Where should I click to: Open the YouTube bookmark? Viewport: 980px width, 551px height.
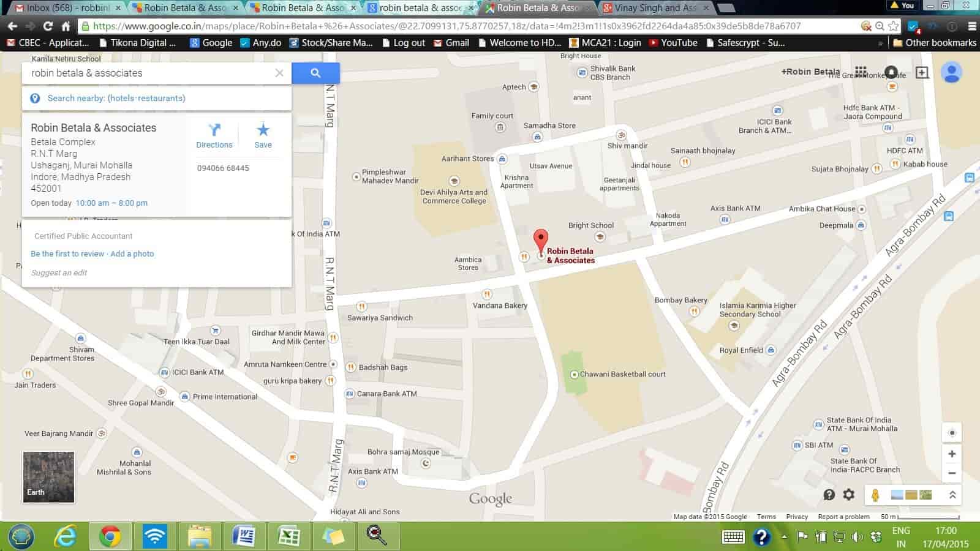[x=673, y=43]
